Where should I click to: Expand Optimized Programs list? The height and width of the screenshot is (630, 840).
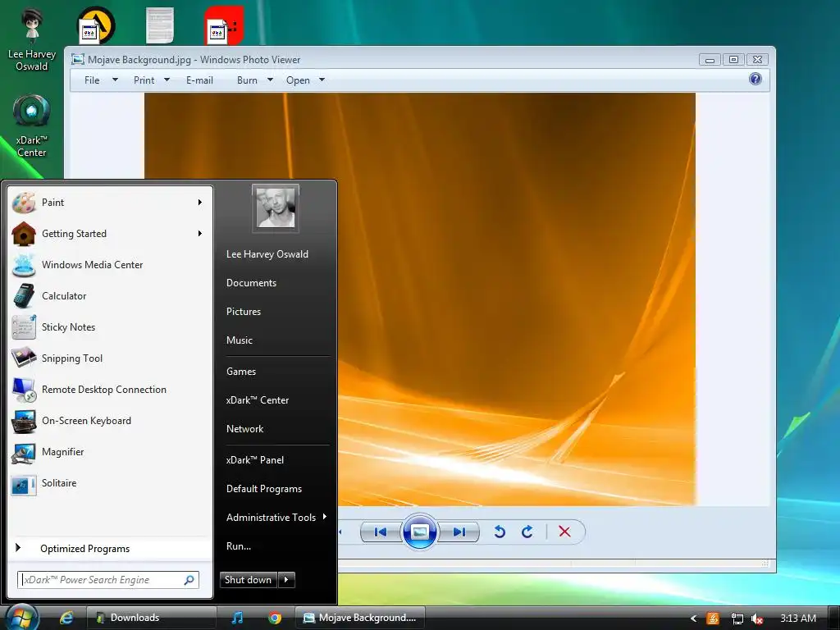click(x=109, y=548)
